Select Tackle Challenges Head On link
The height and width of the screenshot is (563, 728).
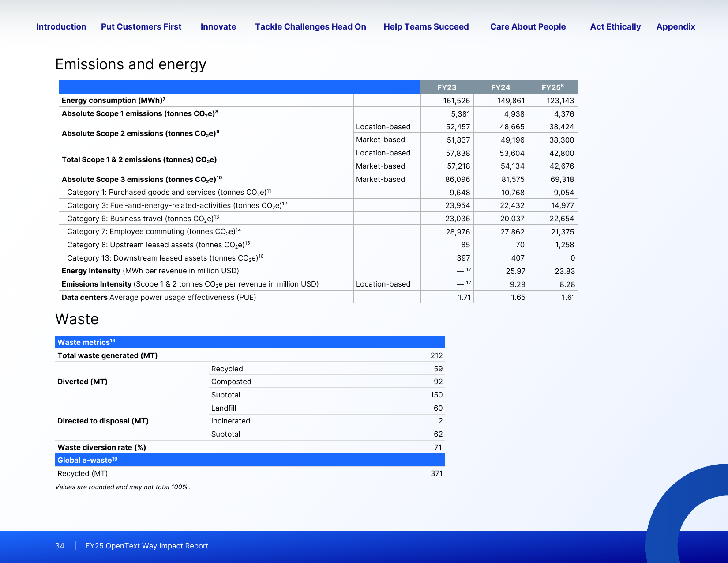point(311,26)
